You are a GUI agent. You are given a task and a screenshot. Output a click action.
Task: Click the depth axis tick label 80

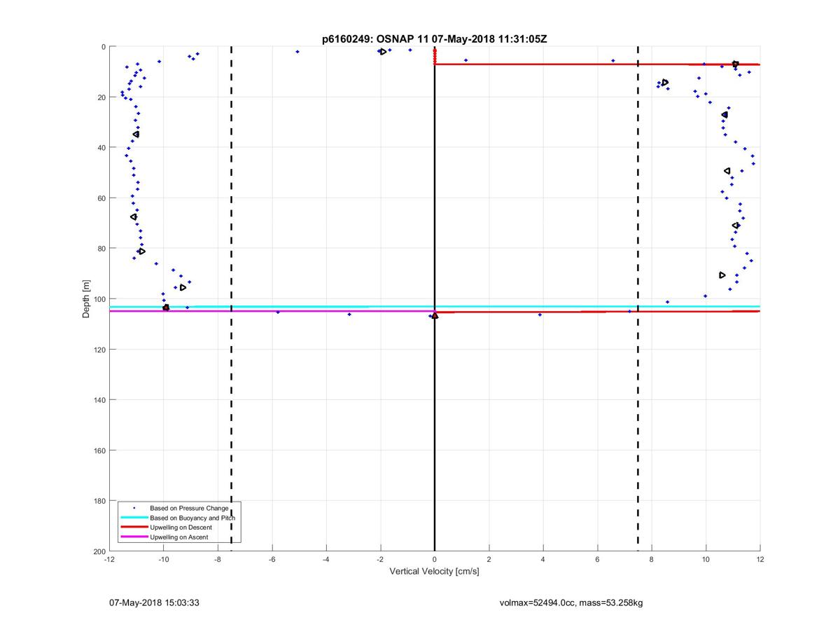click(x=101, y=249)
